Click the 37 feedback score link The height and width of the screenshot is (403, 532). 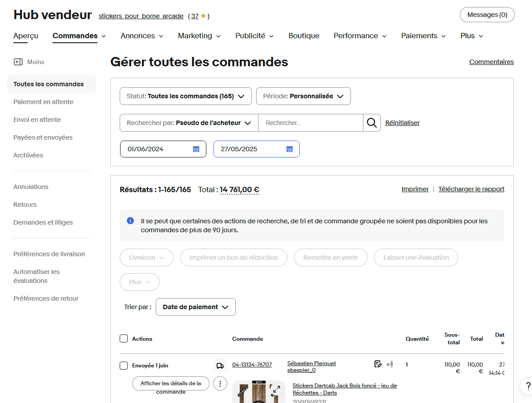[x=195, y=16]
